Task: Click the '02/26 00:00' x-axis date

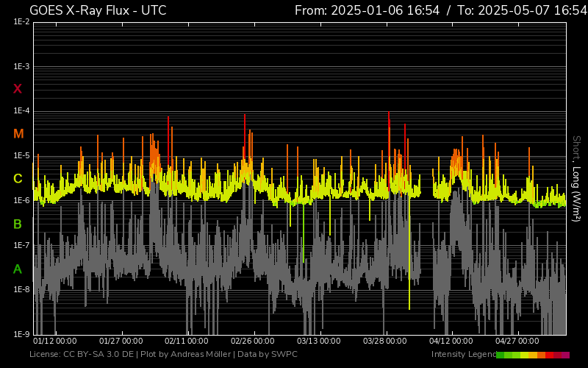Action: [253, 341]
